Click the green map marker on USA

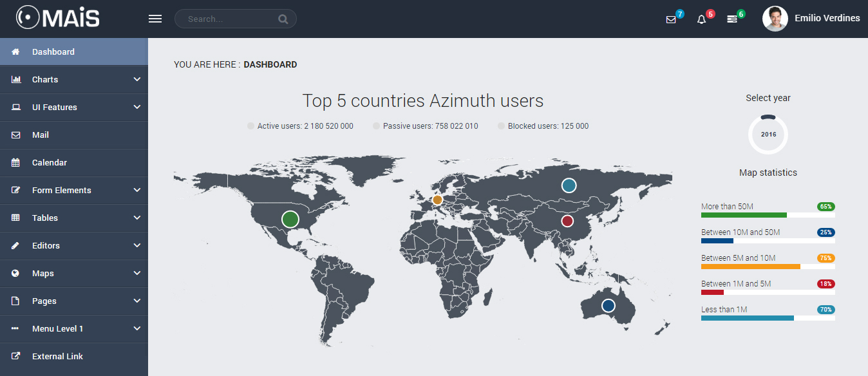[290, 219]
